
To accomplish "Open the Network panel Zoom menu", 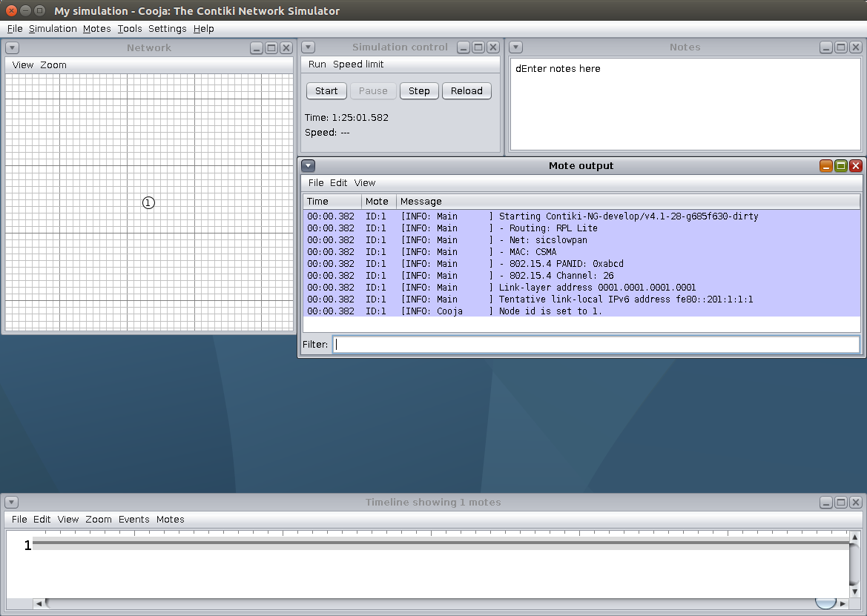I will pyautogui.click(x=53, y=65).
